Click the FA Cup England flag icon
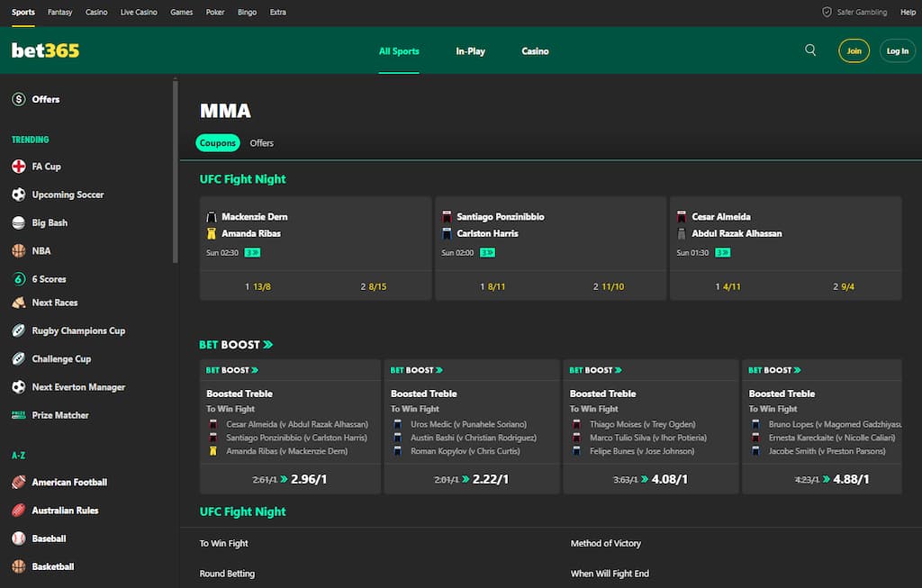The width and height of the screenshot is (922, 588). (19, 167)
